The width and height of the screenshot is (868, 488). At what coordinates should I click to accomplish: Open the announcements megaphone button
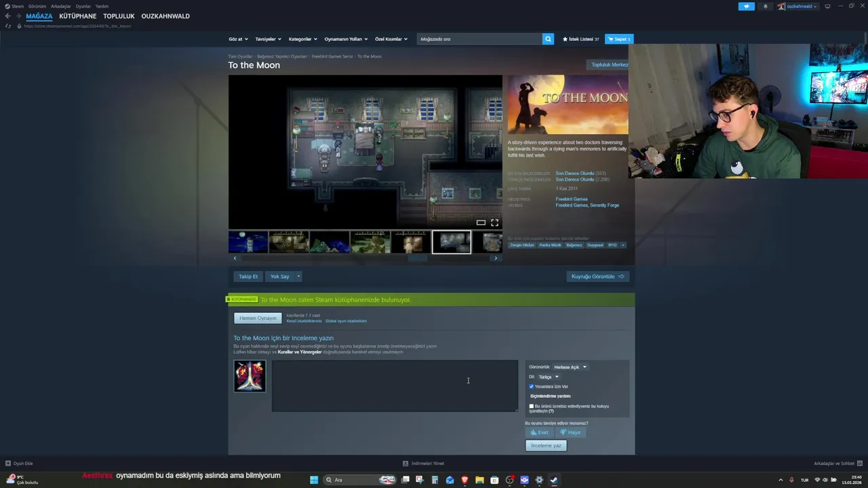(x=746, y=6)
